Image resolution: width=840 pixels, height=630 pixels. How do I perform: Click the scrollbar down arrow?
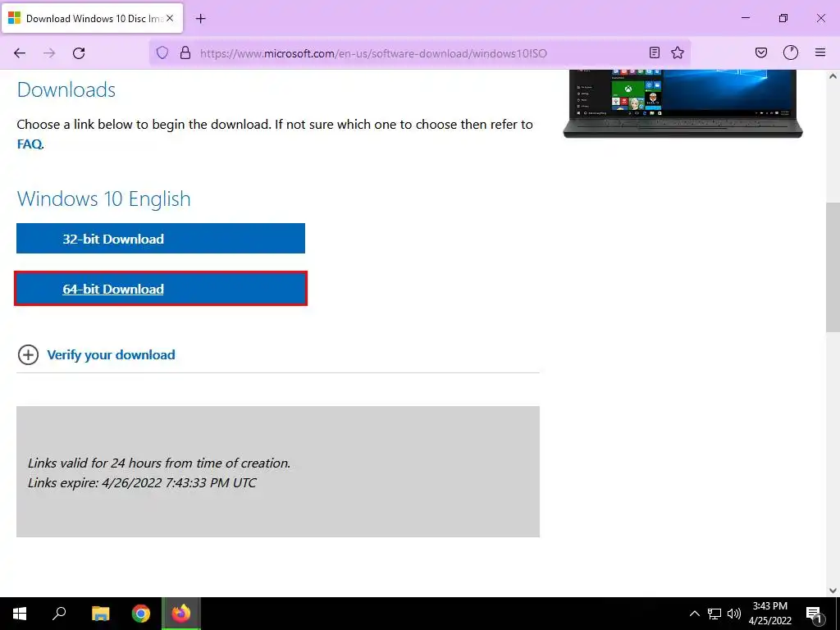click(833, 591)
